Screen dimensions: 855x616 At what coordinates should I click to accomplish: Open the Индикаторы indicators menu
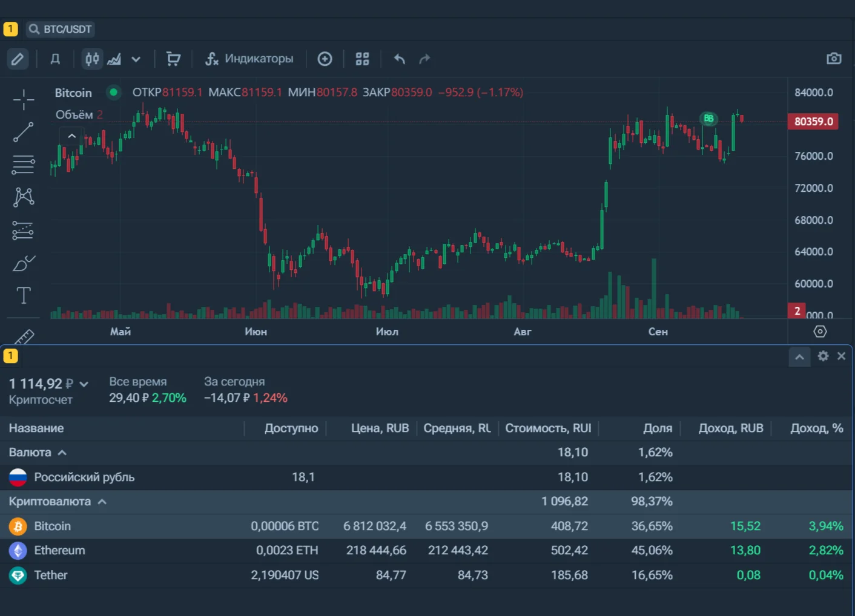click(249, 59)
